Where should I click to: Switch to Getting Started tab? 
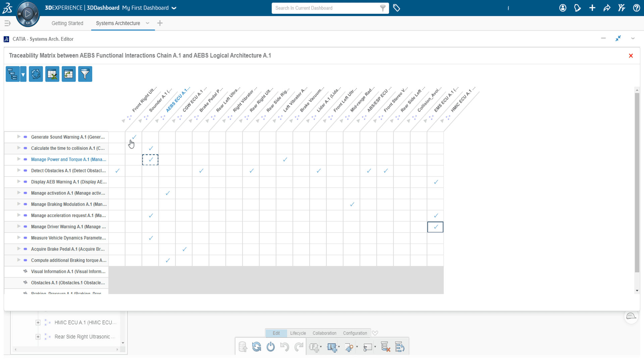point(67,23)
